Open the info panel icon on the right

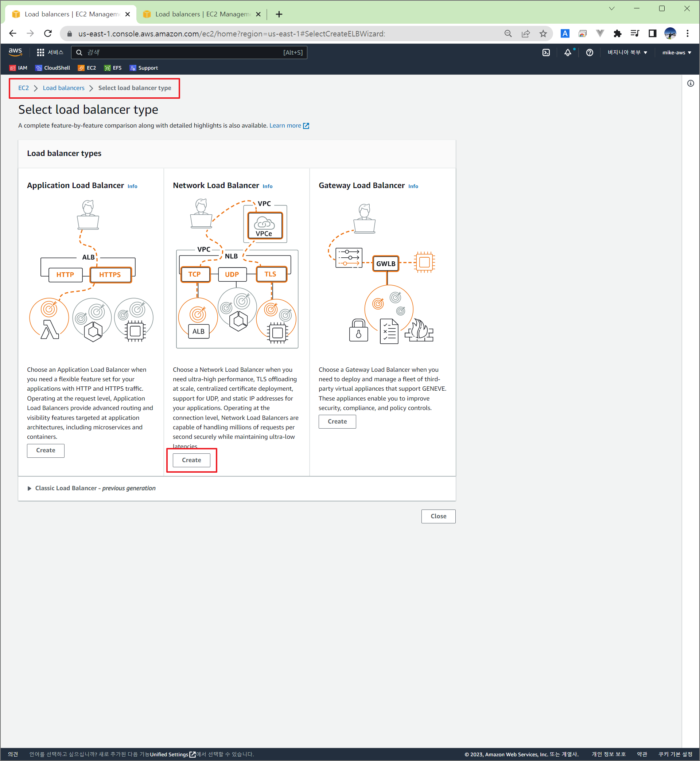pos(691,83)
